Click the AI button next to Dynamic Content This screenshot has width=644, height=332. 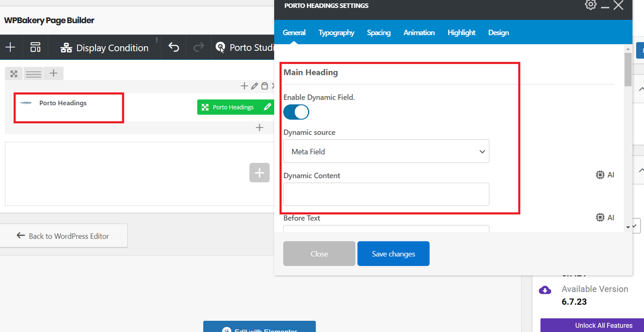605,175
